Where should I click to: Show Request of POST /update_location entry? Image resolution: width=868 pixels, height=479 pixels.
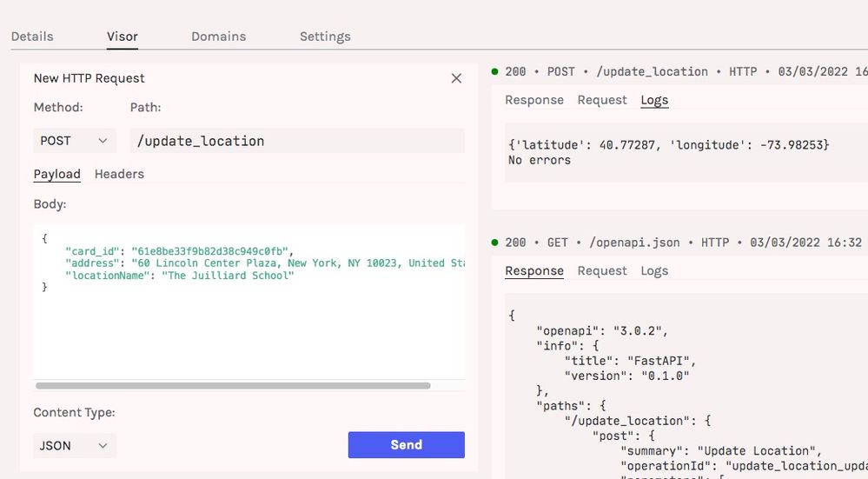[x=602, y=100]
